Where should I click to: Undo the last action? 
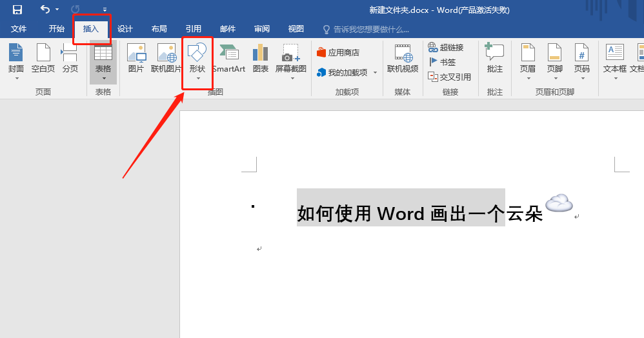coord(45,9)
